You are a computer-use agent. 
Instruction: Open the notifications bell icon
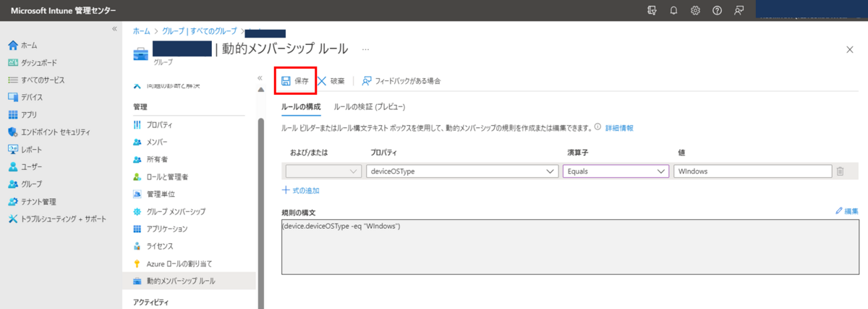point(673,10)
